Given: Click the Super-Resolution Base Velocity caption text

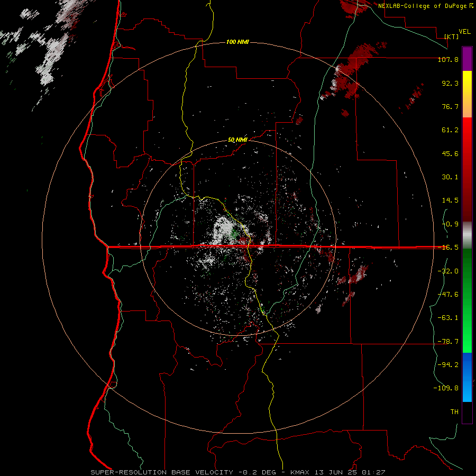Looking at the screenshot, I should click(237, 472).
